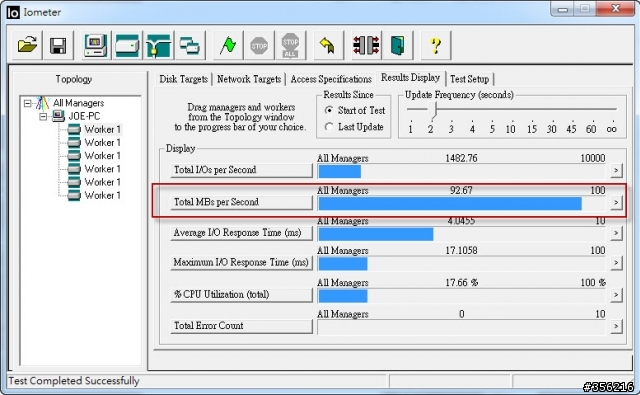Viewport: 640px width, 395px height.
Task: Close the Iometer window
Action: [x=616, y=9]
